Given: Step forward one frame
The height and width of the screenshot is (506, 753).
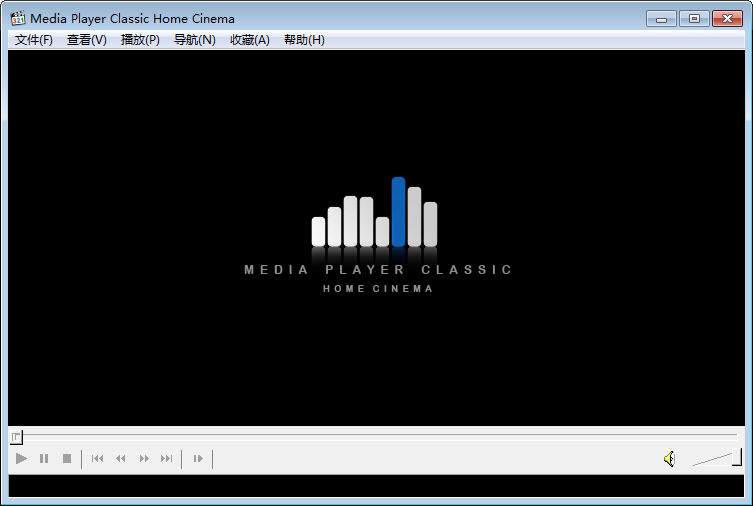Looking at the screenshot, I should click(x=198, y=458).
